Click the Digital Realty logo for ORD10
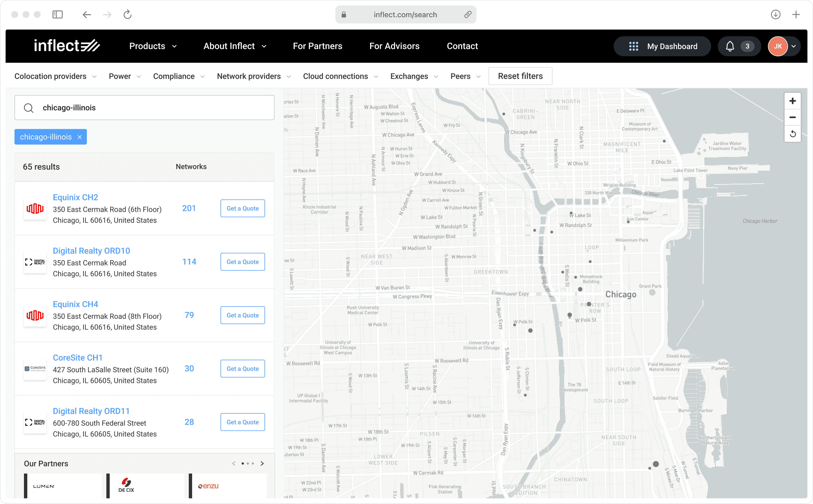This screenshot has height=504, width=813. tap(35, 262)
